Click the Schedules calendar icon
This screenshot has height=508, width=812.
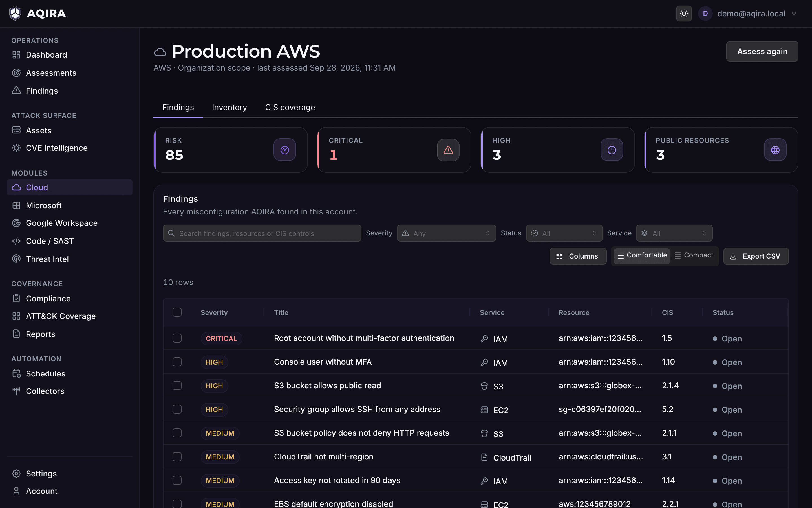[16, 373]
